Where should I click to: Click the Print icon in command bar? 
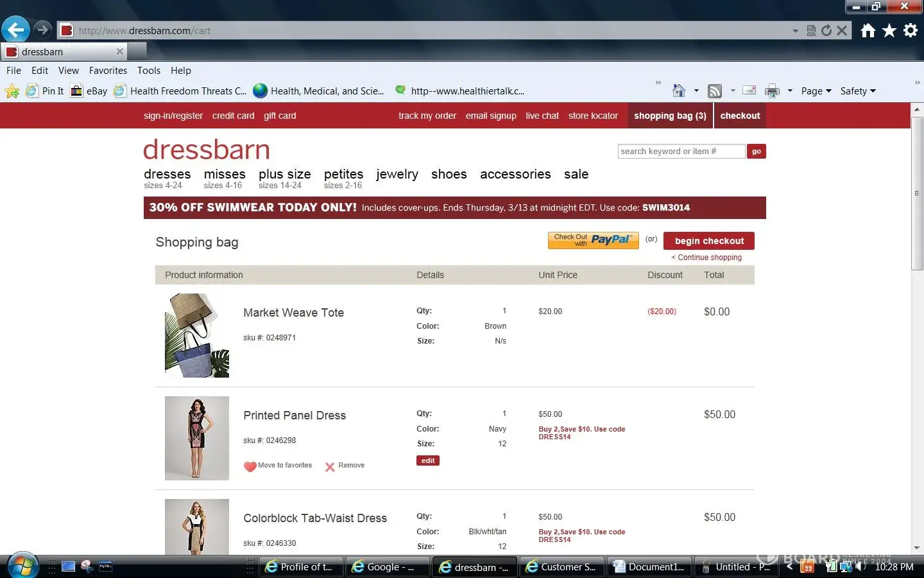772,91
